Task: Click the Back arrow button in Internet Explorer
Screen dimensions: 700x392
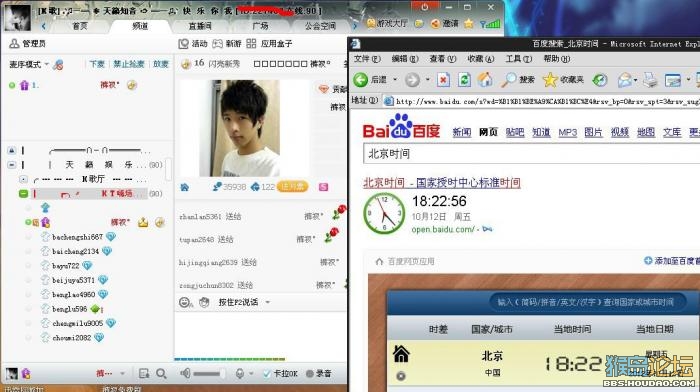Action: 360,80
